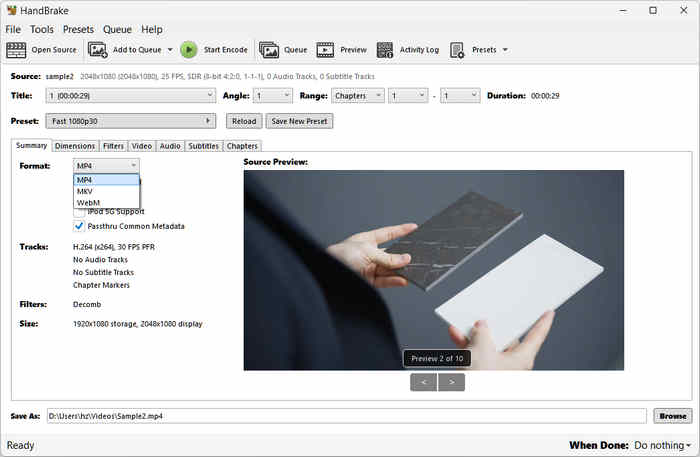Click the 'Decomb' filter text
700x457 pixels.
point(87,304)
